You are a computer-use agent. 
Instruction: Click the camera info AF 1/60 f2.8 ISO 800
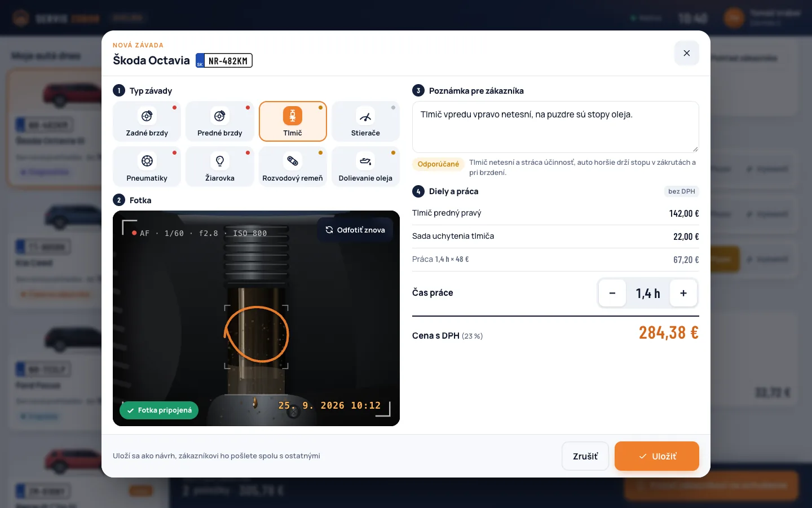(x=203, y=233)
